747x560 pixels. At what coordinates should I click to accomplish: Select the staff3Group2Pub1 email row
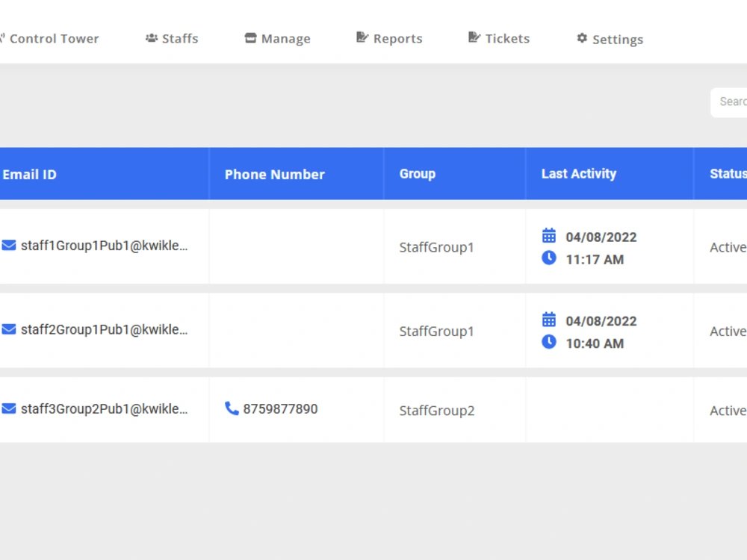(373, 409)
